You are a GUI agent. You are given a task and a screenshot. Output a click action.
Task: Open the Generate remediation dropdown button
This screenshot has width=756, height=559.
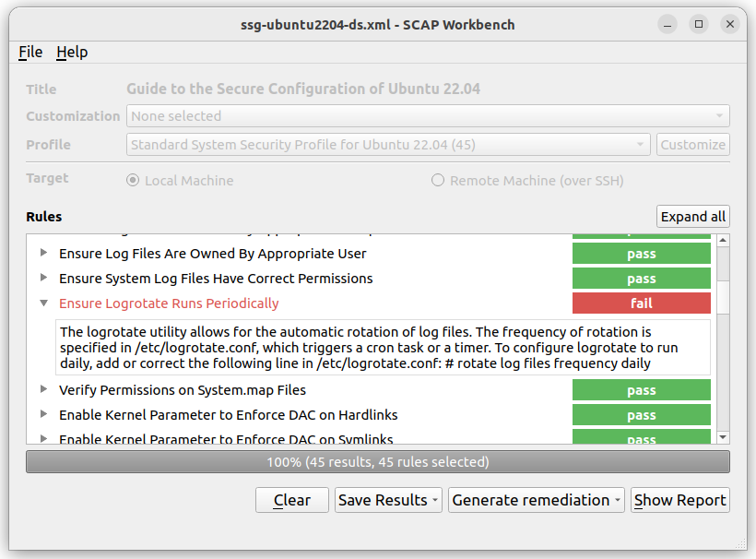pyautogui.click(x=537, y=500)
